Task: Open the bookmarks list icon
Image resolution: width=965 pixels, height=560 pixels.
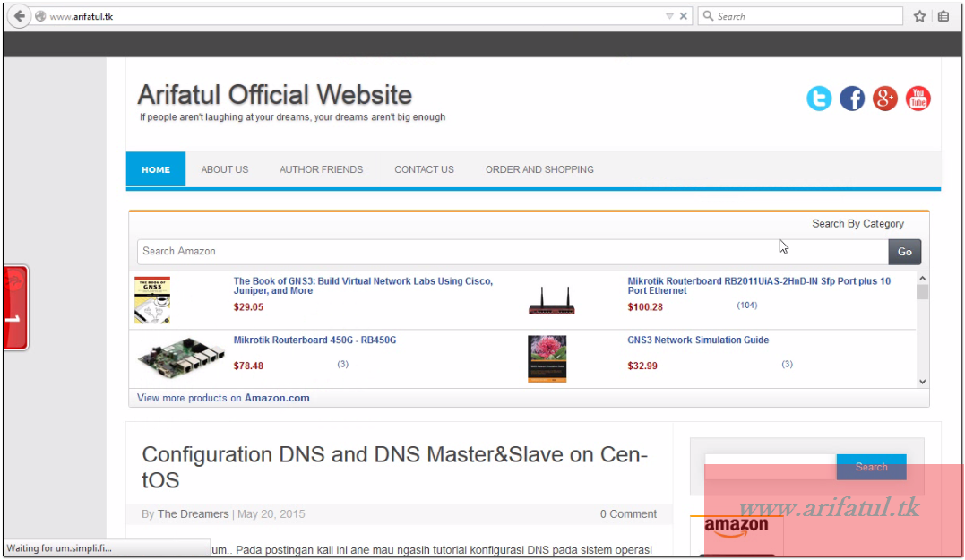Action: [x=943, y=16]
